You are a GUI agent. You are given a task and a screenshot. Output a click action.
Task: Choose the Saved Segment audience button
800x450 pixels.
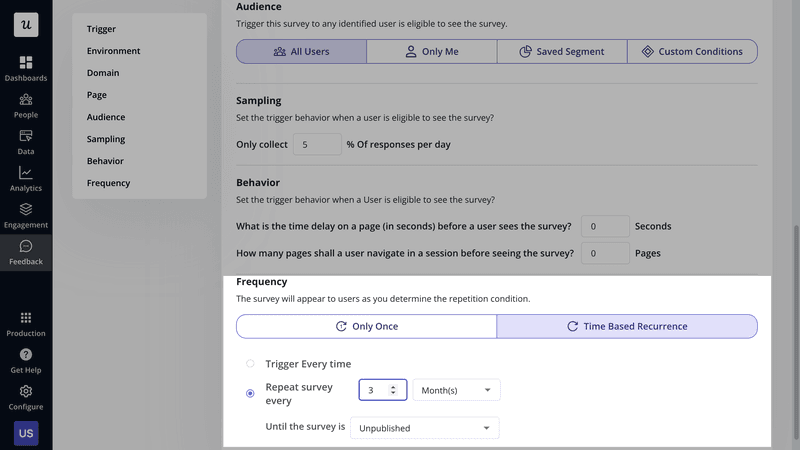coord(562,51)
